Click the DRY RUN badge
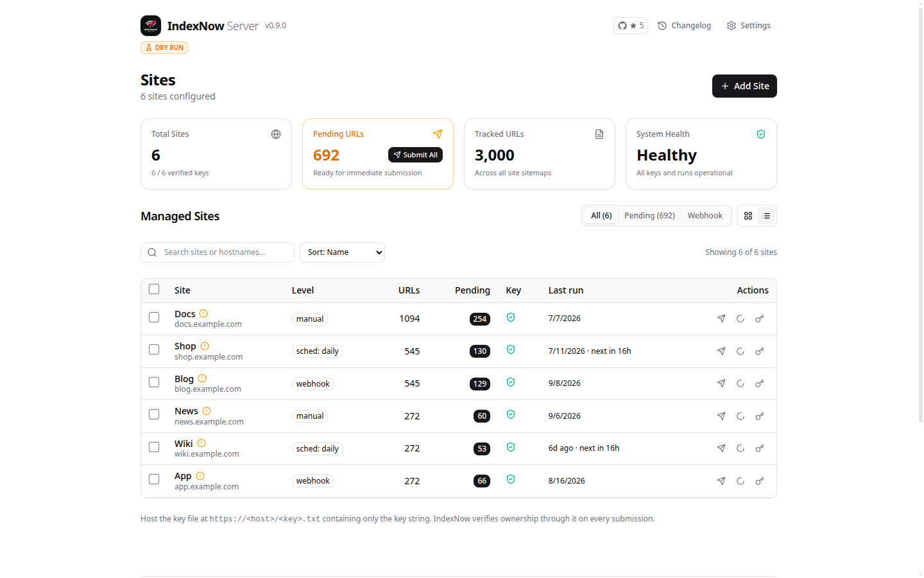 coord(164,48)
